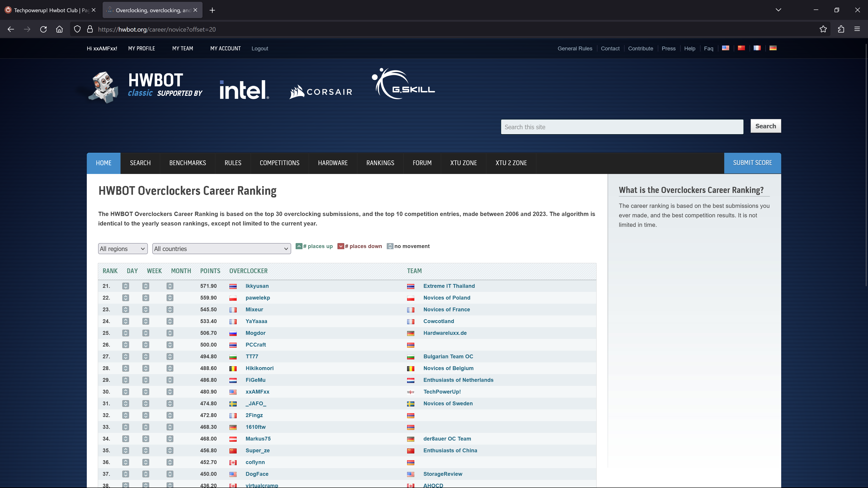Switch language using the Chinese flag

(x=741, y=48)
